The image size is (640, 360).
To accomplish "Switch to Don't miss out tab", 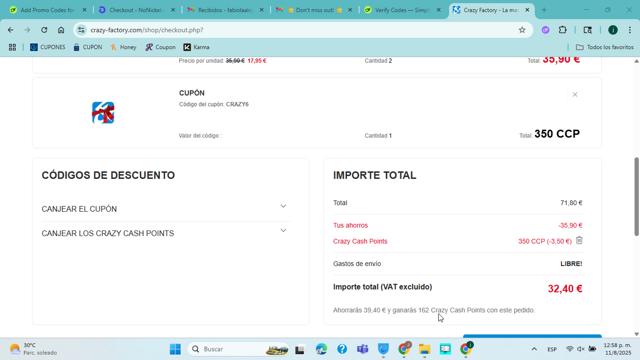I will [314, 10].
